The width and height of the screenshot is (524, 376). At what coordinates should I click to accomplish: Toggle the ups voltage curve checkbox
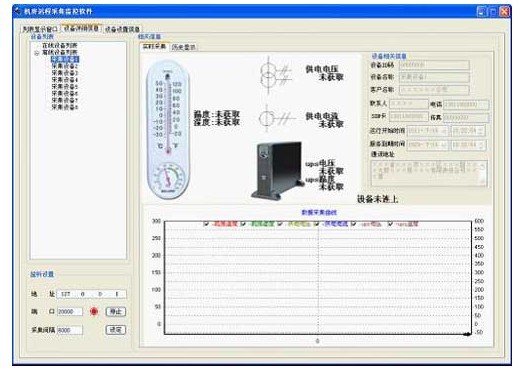point(353,224)
